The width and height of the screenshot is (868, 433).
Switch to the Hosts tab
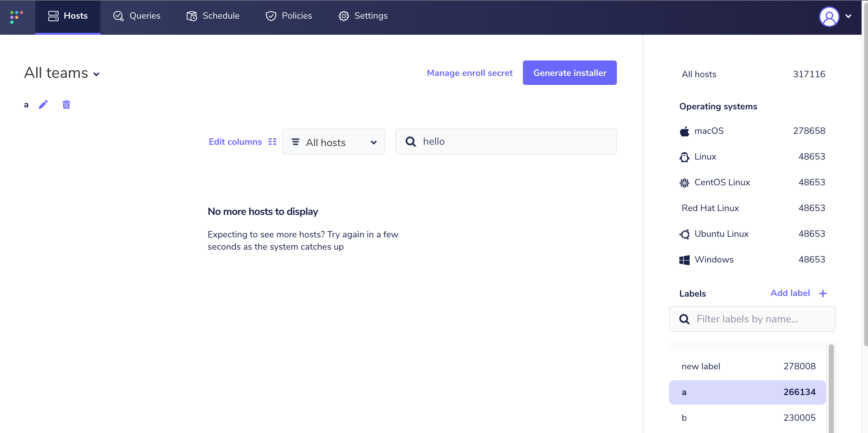pyautogui.click(x=68, y=15)
